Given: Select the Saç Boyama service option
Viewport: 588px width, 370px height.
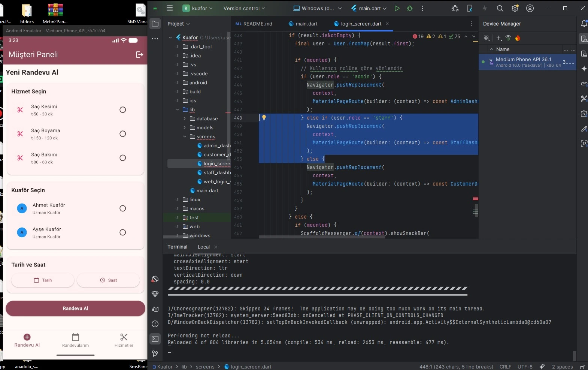Looking at the screenshot, I should click(122, 134).
